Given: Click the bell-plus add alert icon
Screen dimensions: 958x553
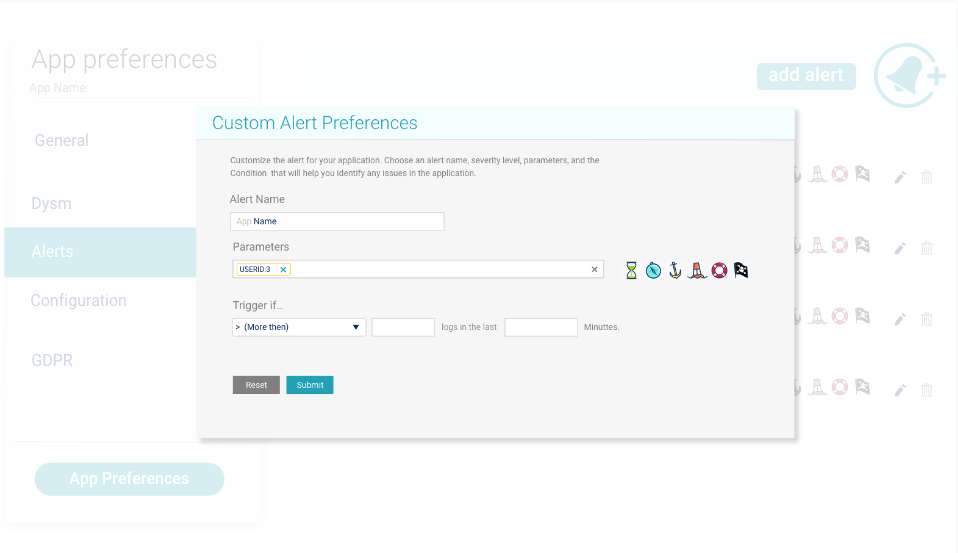Looking at the screenshot, I should tap(909, 76).
